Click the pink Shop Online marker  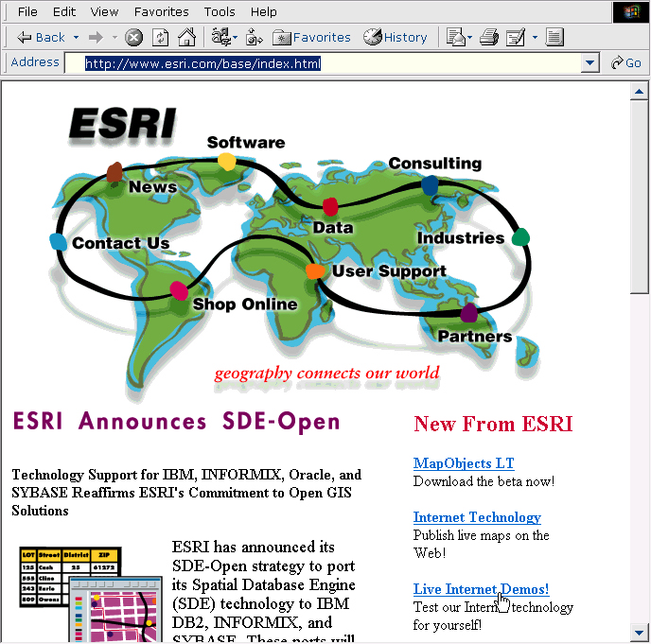(x=179, y=290)
